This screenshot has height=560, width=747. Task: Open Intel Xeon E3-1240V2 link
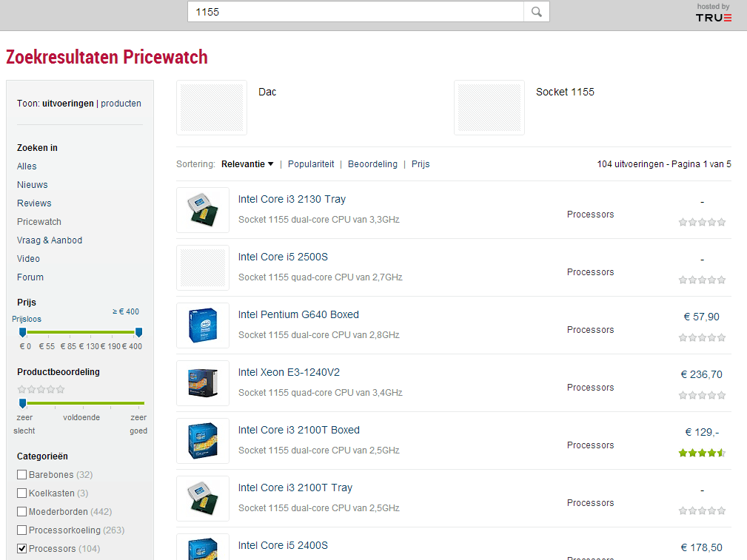289,372
